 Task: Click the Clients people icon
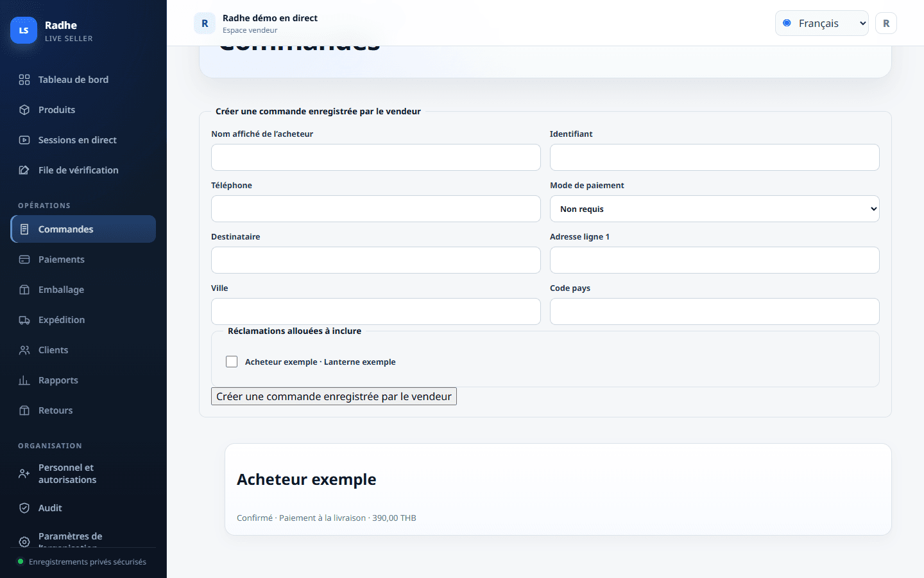[24, 350]
